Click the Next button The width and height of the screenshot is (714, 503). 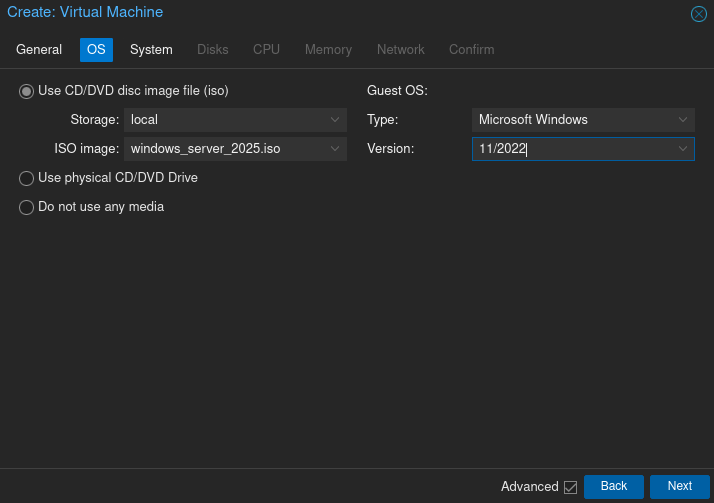point(679,487)
